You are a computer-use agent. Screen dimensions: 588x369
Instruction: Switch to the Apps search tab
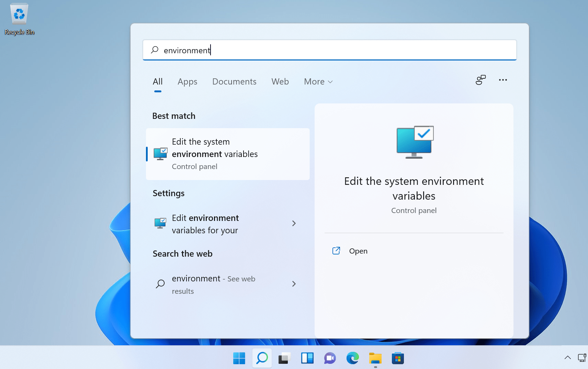(x=188, y=81)
